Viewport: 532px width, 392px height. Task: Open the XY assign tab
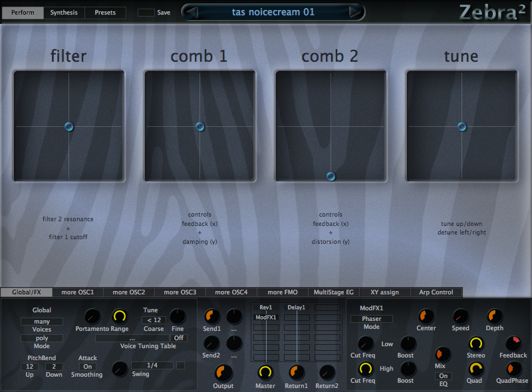pos(385,292)
